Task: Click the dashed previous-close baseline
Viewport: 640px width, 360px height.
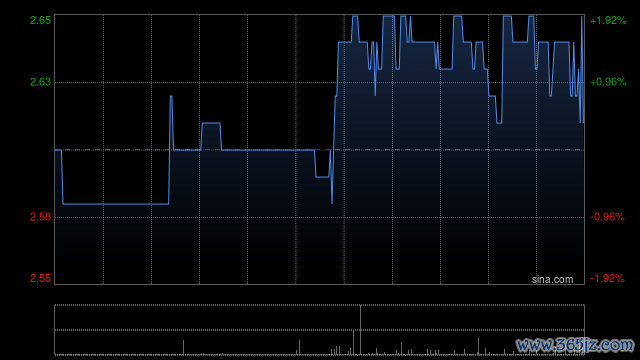Action: pyautogui.click(x=319, y=150)
